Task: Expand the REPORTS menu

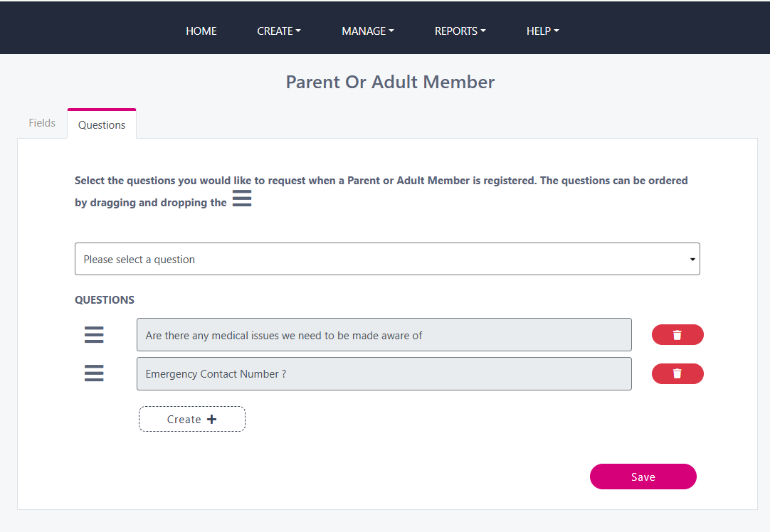Action: (460, 31)
